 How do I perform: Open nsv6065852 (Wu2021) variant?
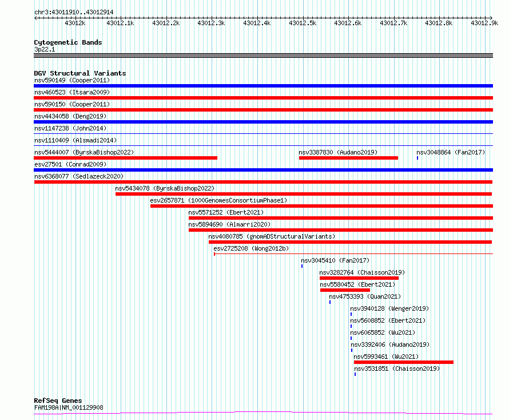[383, 332]
